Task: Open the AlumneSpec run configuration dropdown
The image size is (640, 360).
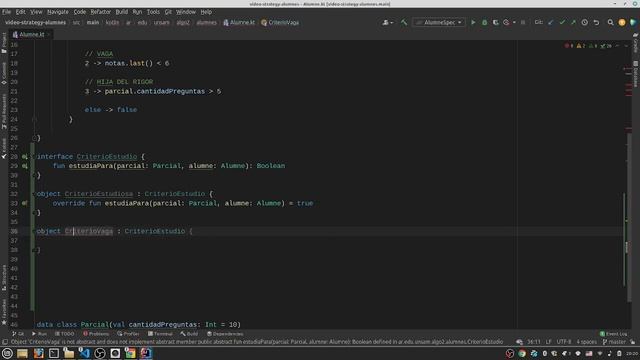Action: click(x=439, y=22)
